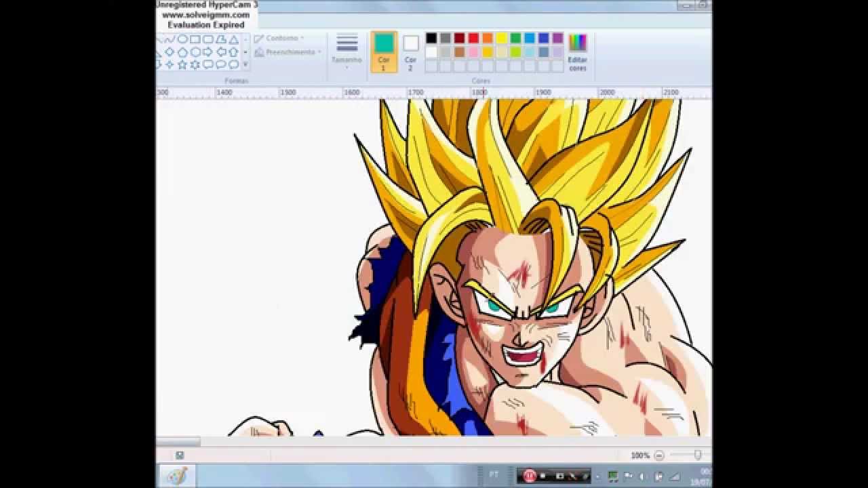Select the Oval callout shape
This screenshot has width=868, height=488.
(221, 65)
